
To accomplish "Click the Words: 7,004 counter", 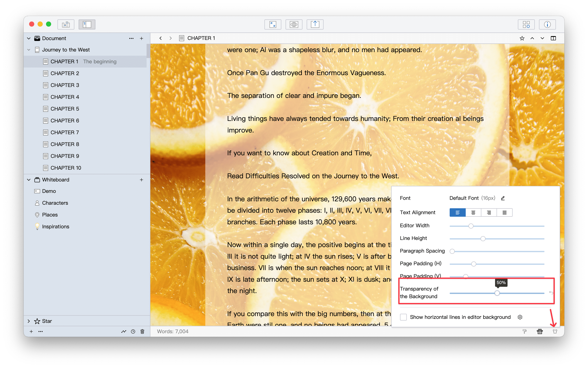I will pos(173,331).
